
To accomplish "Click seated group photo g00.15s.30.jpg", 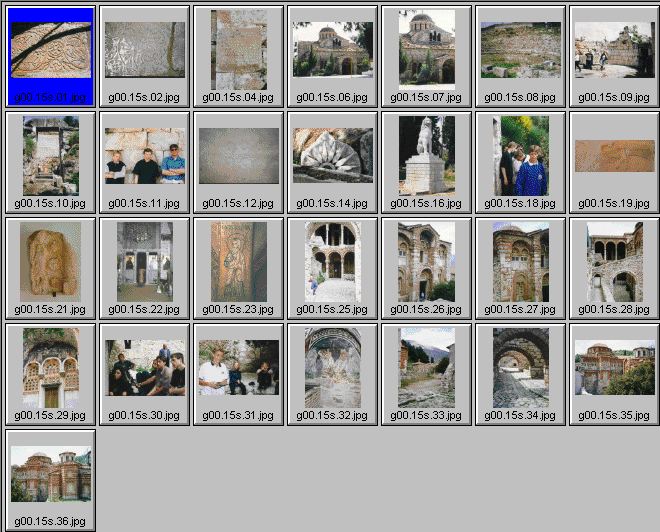I will [144, 368].
